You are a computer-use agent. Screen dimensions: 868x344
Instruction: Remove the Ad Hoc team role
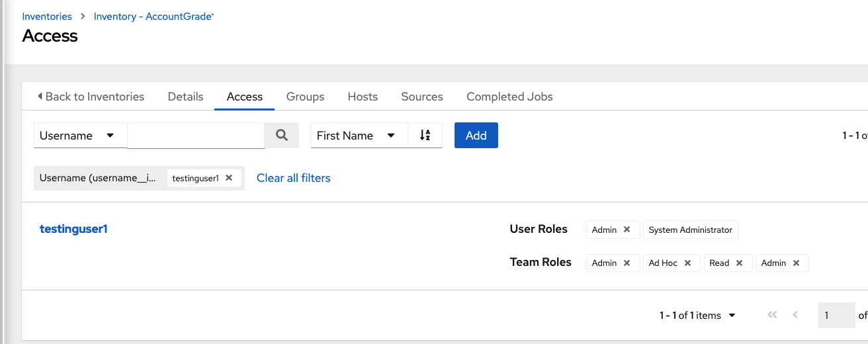[x=688, y=263]
